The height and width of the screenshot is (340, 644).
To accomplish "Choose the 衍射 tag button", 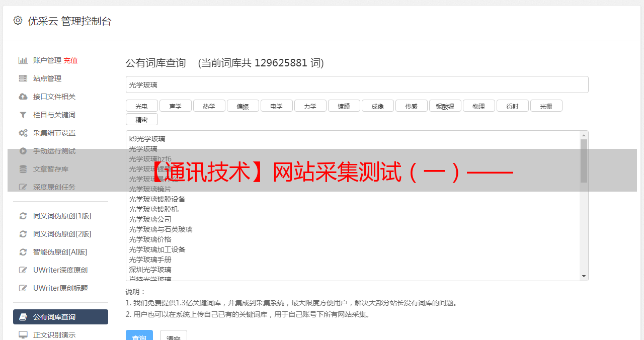I will coord(512,106).
